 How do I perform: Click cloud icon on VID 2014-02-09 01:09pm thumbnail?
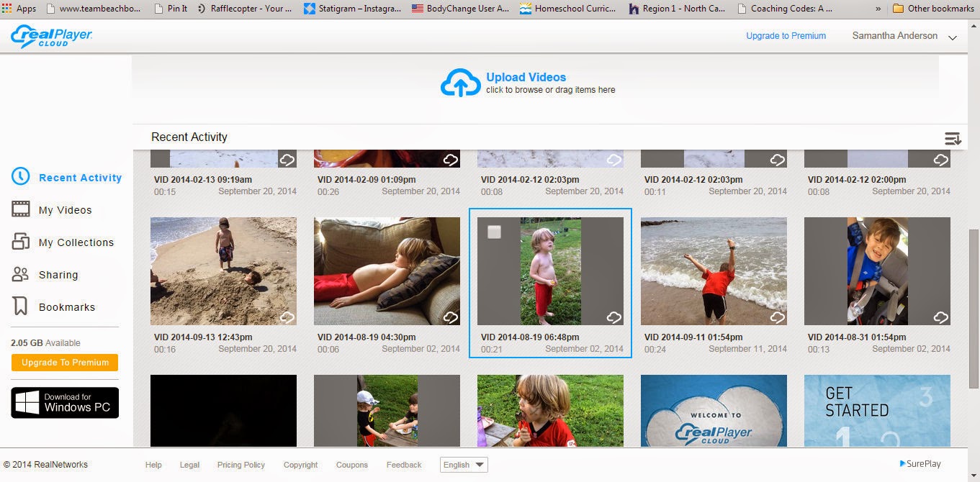click(x=450, y=160)
